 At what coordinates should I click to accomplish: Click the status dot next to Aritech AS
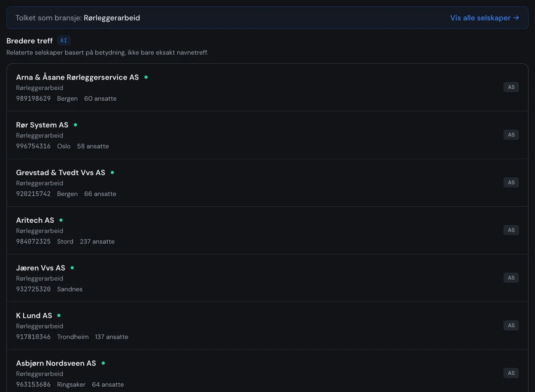[x=61, y=220]
